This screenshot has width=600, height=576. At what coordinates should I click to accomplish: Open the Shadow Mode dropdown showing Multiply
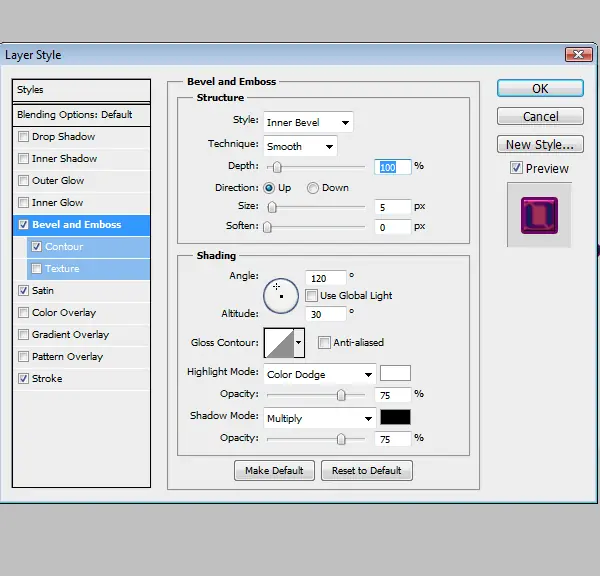320,418
